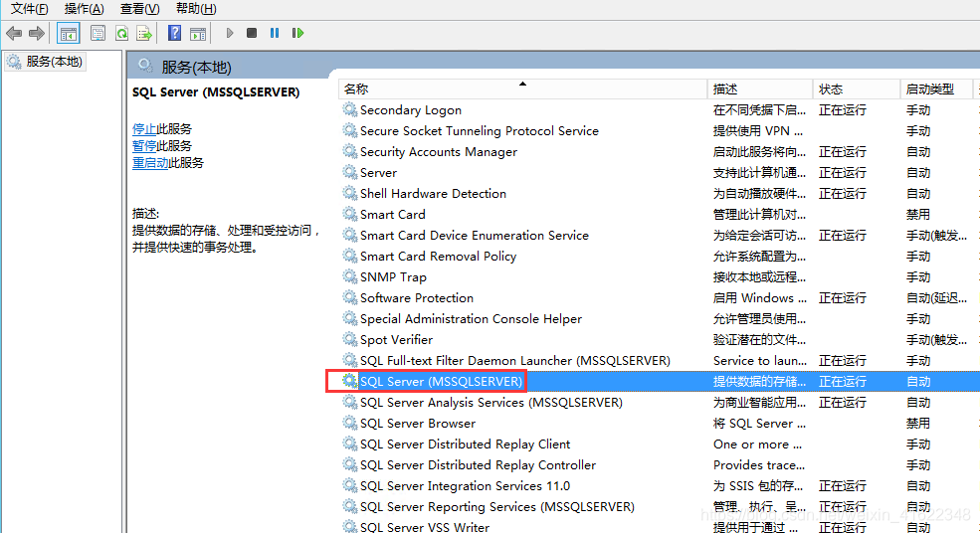
Task: Click the Back arrow toolbar icon
Action: point(14,33)
